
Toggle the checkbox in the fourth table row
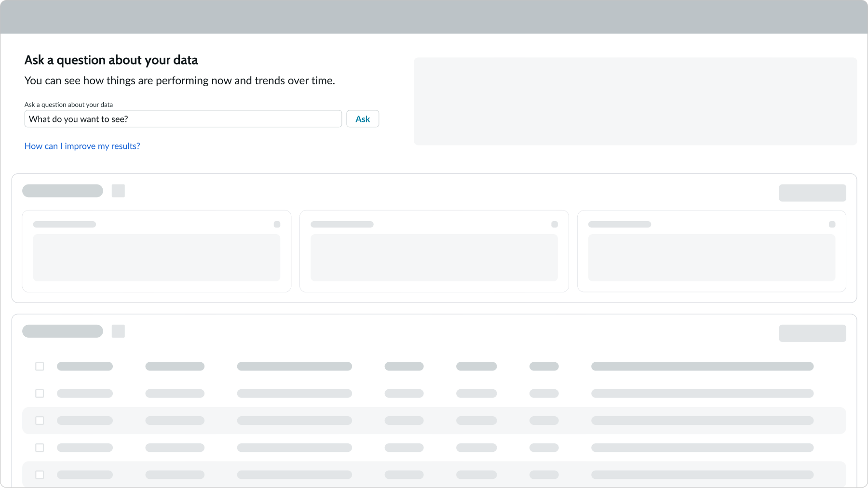pyautogui.click(x=40, y=448)
